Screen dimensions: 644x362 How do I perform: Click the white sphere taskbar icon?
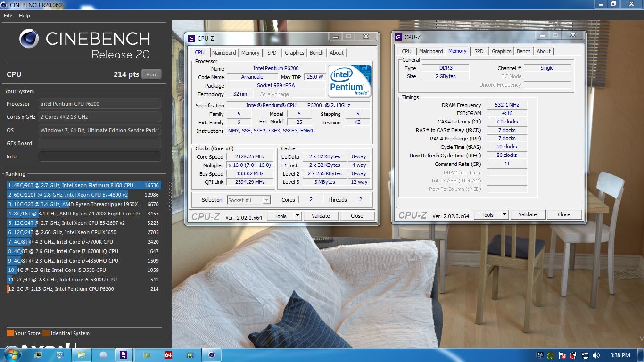(x=103, y=355)
